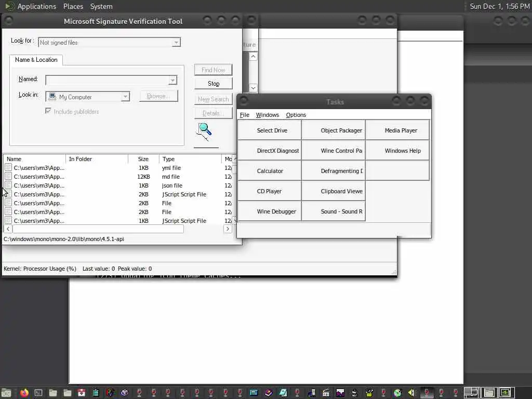The height and width of the screenshot is (399, 532).
Task: Click the New Search button
Action: 214,99
